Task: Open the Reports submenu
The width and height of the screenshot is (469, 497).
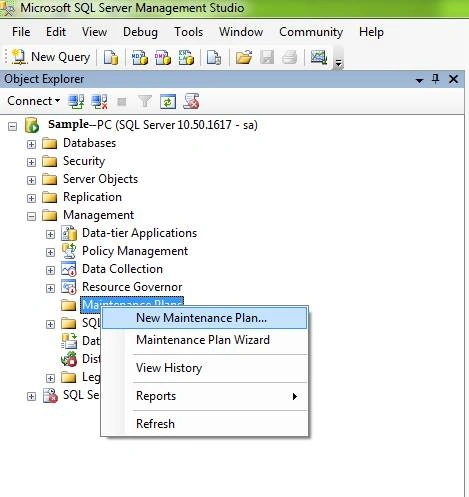Action: click(x=204, y=396)
